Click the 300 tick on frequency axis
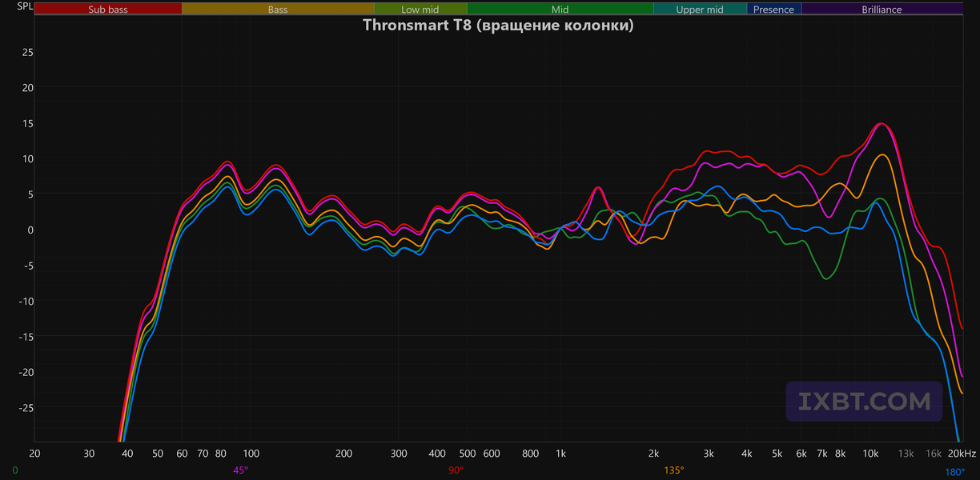 click(398, 454)
